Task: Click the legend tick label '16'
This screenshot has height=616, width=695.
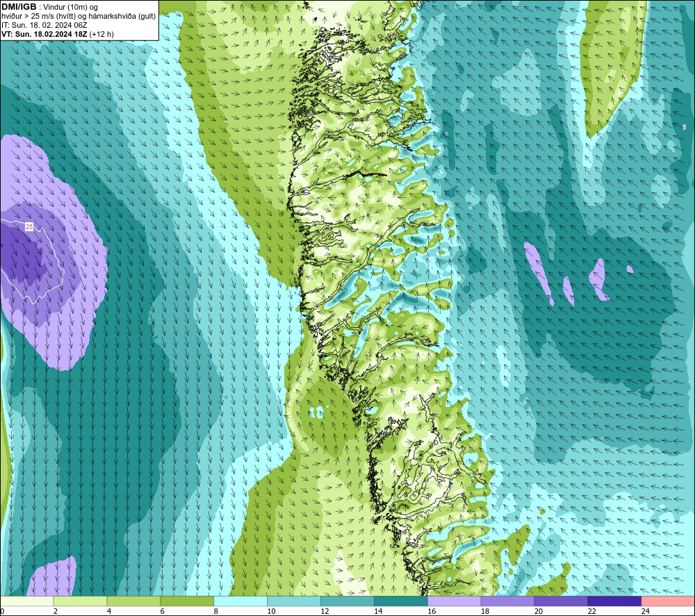Action: click(x=432, y=611)
